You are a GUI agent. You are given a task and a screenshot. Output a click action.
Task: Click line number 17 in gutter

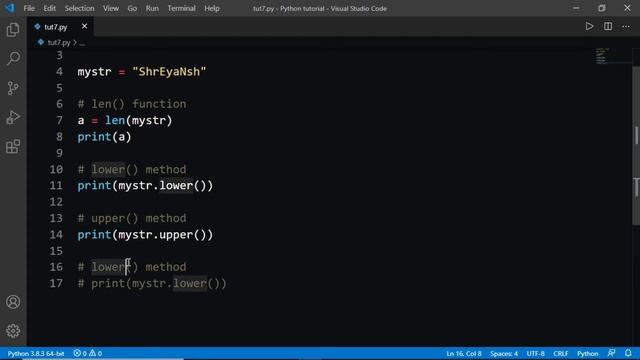56,283
